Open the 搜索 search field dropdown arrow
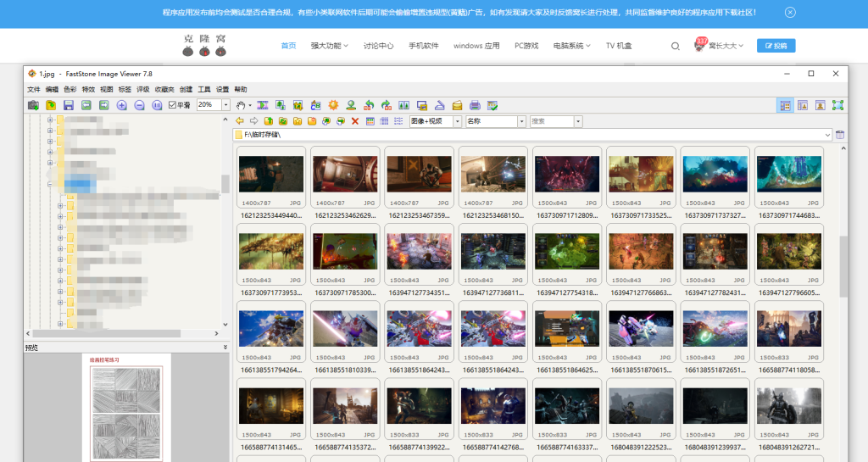Image resolution: width=868 pixels, height=462 pixels. click(x=578, y=121)
